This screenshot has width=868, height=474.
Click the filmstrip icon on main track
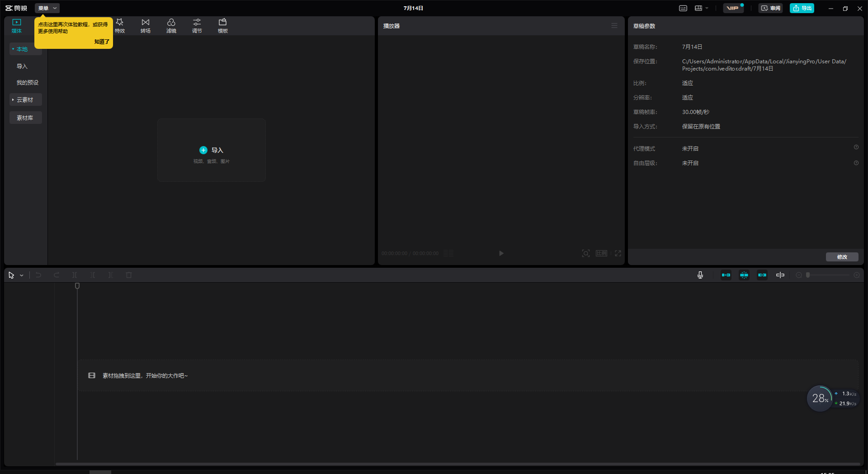pyautogui.click(x=92, y=375)
